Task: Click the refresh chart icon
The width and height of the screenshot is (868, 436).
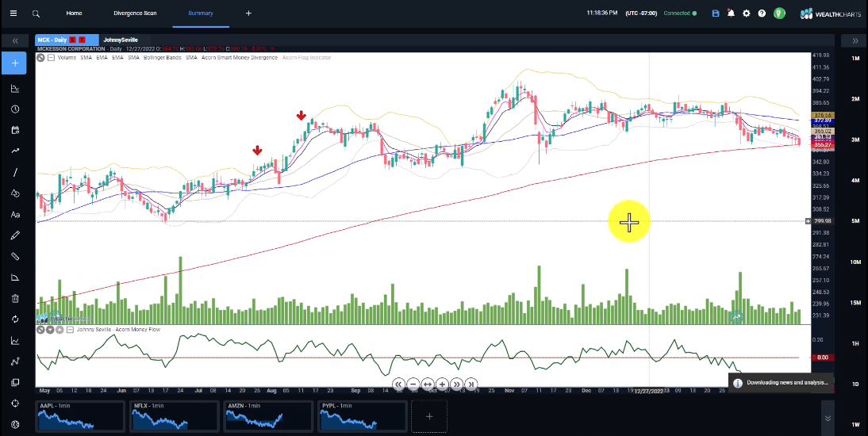Action: (15, 319)
